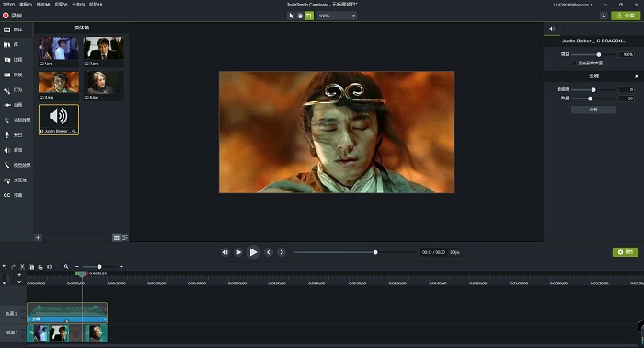The width and height of the screenshot is (644, 348).
Task: Click the Analyze button under noise removal
Action: tap(593, 110)
